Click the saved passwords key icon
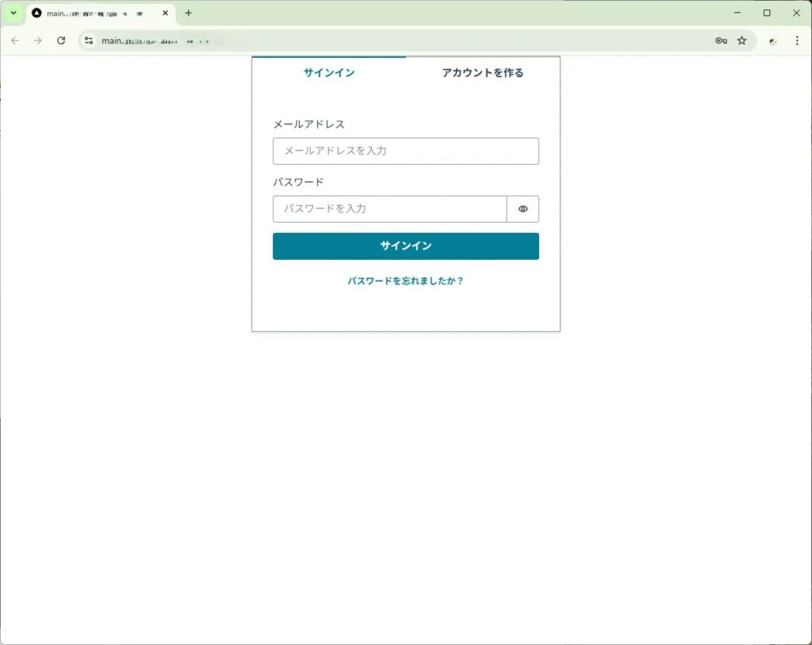The width and height of the screenshot is (812, 645). tap(721, 40)
